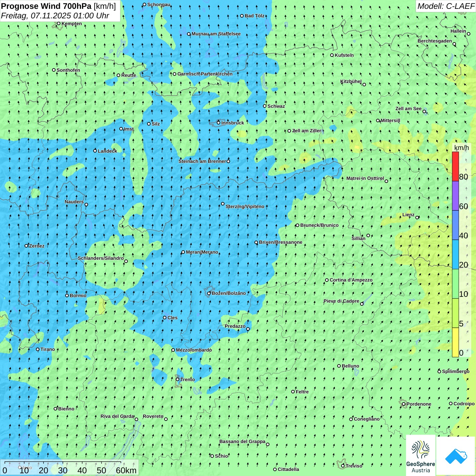
Task: Click the Predazzo location dot
Action: (x=248, y=329)
